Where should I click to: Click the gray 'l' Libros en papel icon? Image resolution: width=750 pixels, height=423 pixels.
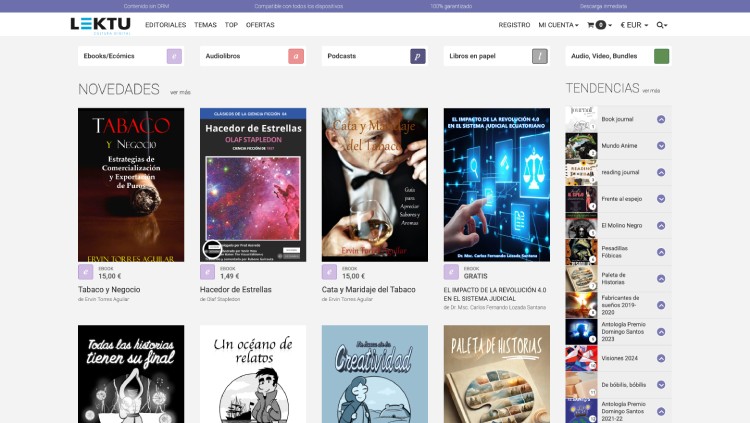pyautogui.click(x=540, y=56)
